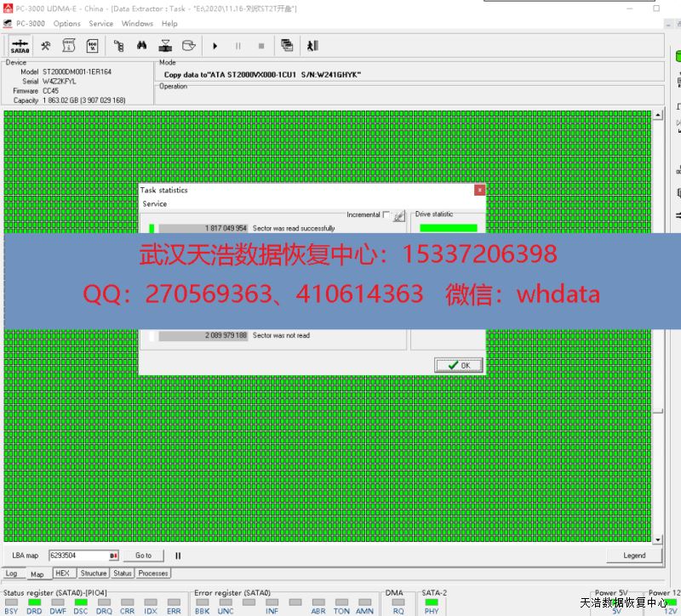Click the binoculars search icon
The image size is (681, 616).
tap(143, 46)
